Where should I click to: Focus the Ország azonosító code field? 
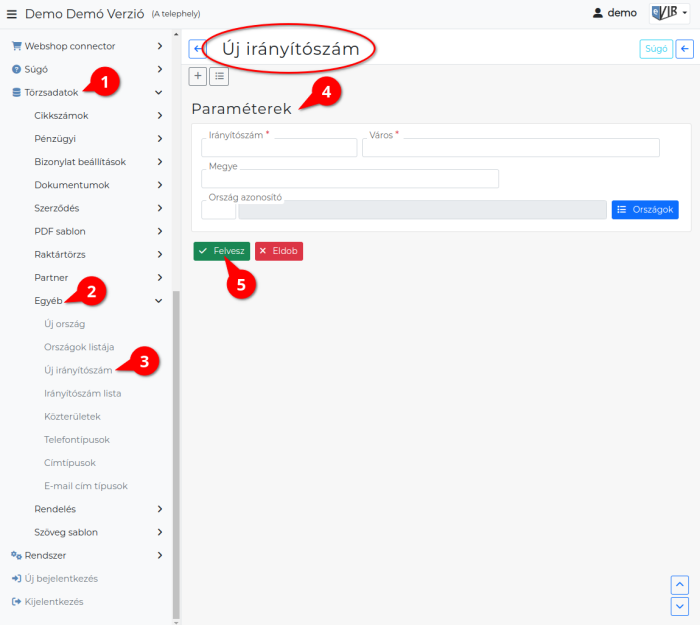tap(218, 210)
